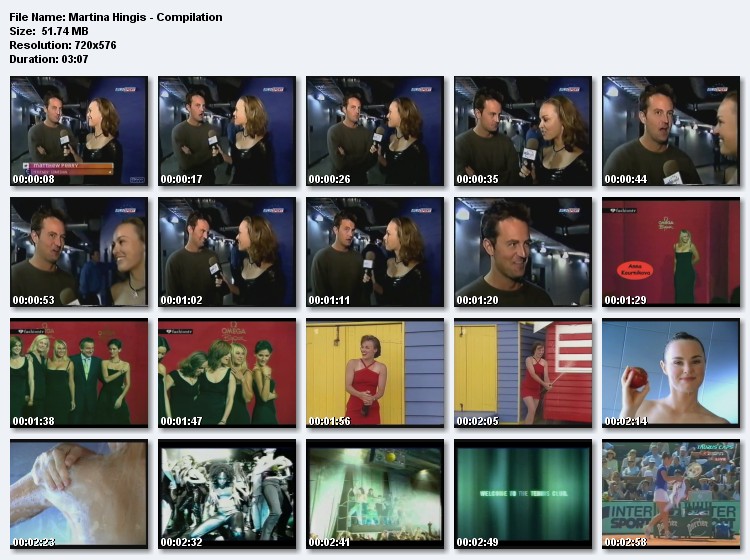
Task: Select the apple frame at 00:02:14
Action: click(670, 372)
